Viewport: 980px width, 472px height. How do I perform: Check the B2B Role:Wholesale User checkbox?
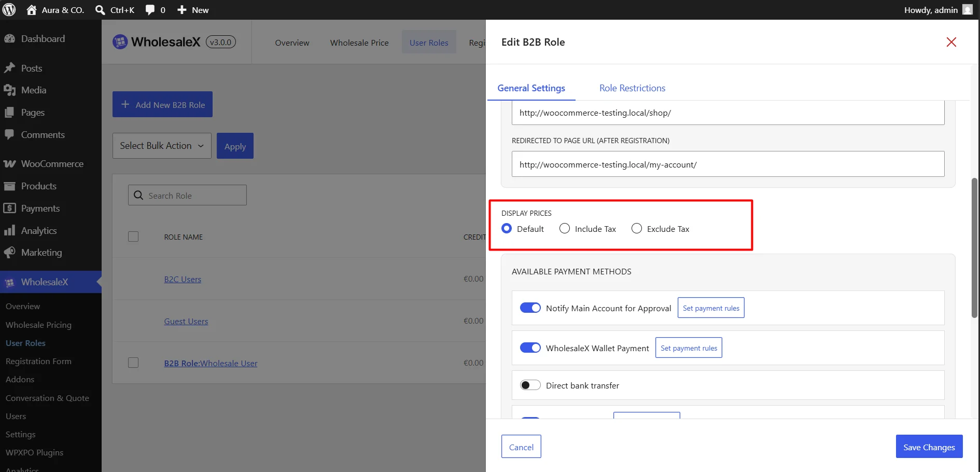[133, 363]
